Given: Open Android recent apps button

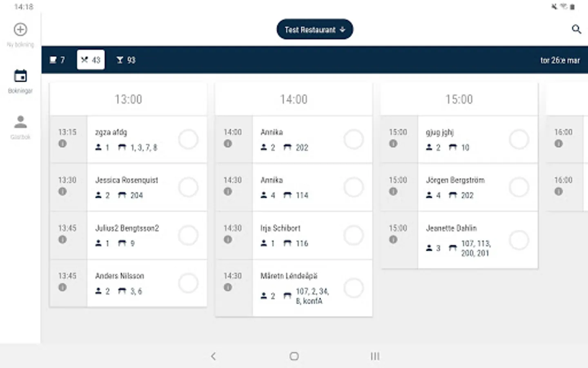Looking at the screenshot, I should [x=375, y=356].
